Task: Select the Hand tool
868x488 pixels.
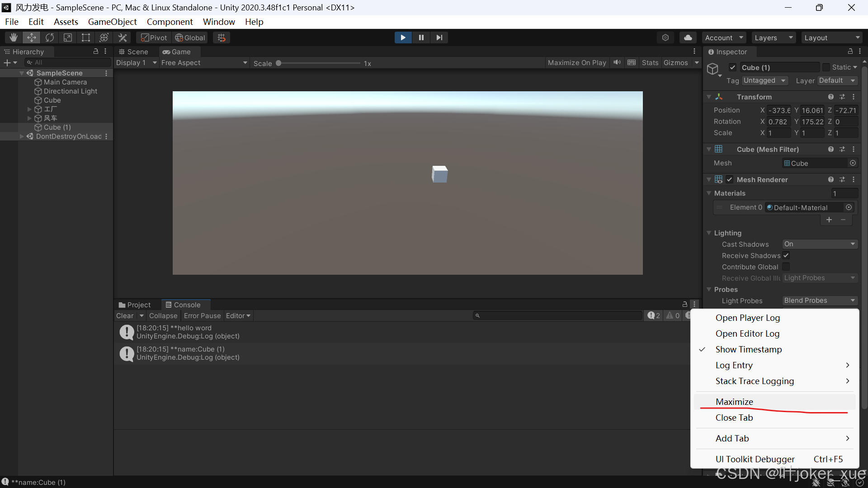Action: (13, 38)
